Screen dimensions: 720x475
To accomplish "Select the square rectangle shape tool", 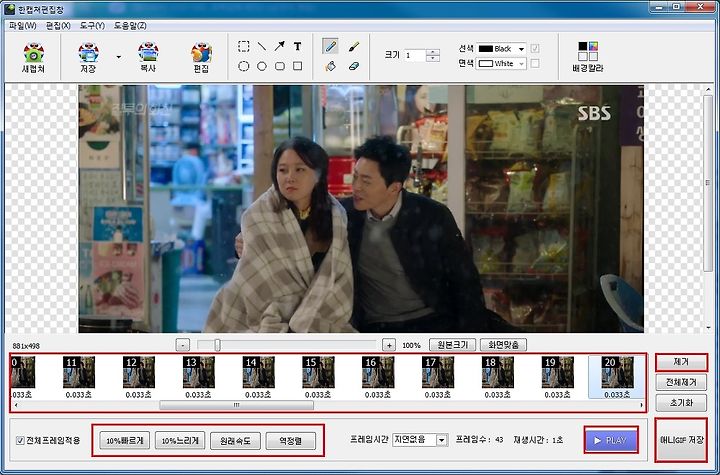I will 298,66.
